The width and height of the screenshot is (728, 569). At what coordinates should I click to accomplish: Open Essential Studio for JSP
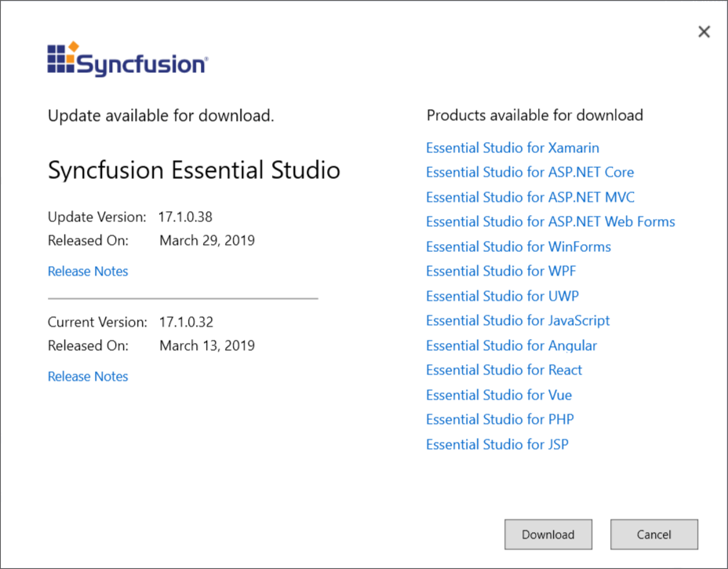pos(497,445)
